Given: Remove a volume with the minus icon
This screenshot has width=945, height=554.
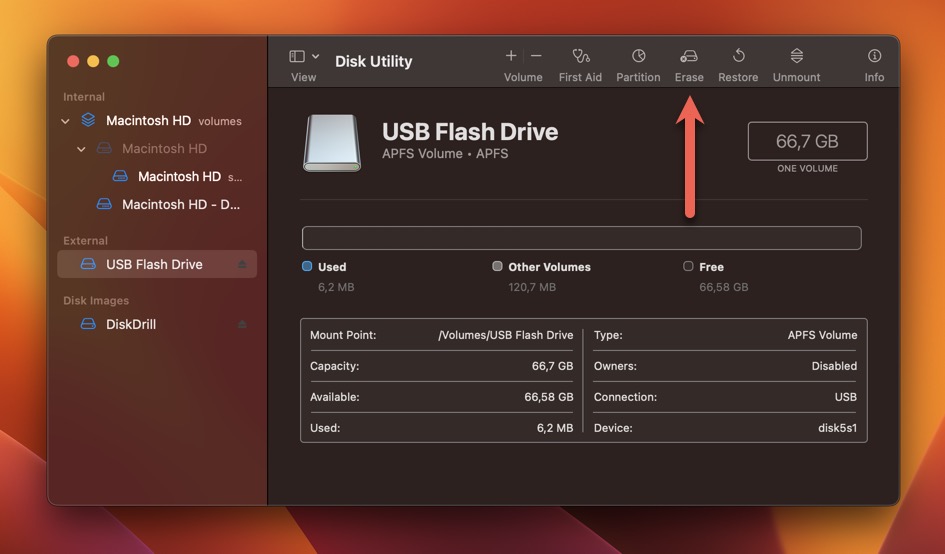Looking at the screenshot, I should (536, 55).
